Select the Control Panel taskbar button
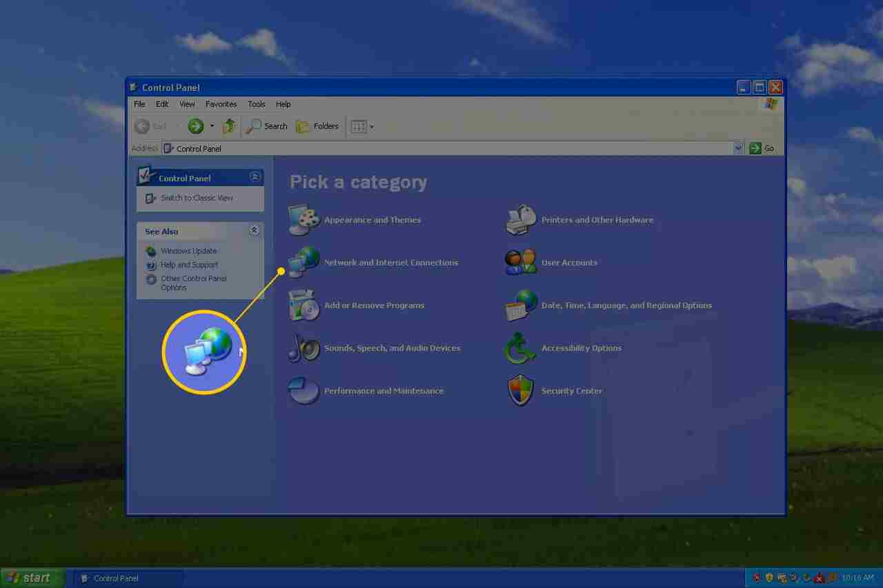Screen dimensions: 883x588 (x=128, y=578)
